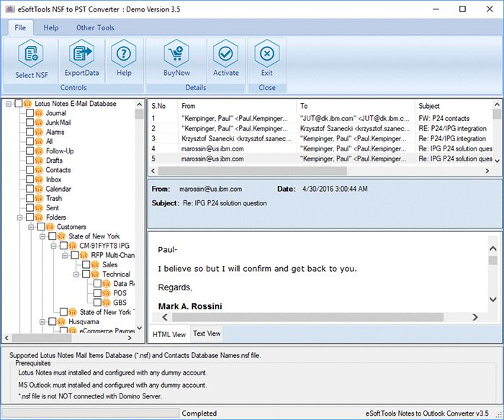Click folder tree scroll right arrow

tap(130, 338)
